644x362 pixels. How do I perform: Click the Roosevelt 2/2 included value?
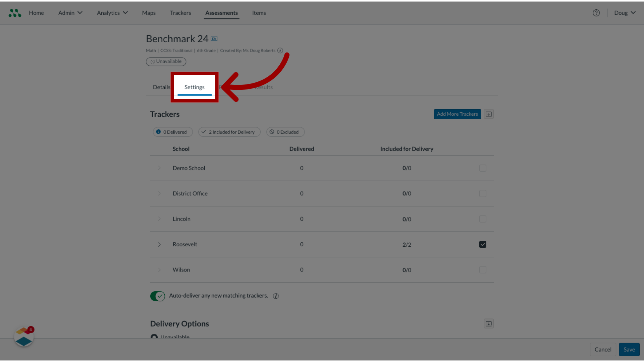pos(407,245)
